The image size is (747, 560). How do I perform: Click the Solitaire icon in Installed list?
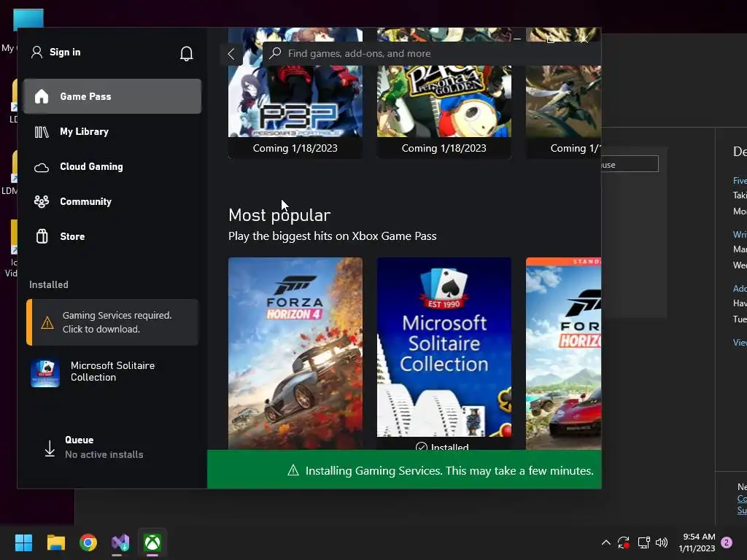click(x=45, y=373)
